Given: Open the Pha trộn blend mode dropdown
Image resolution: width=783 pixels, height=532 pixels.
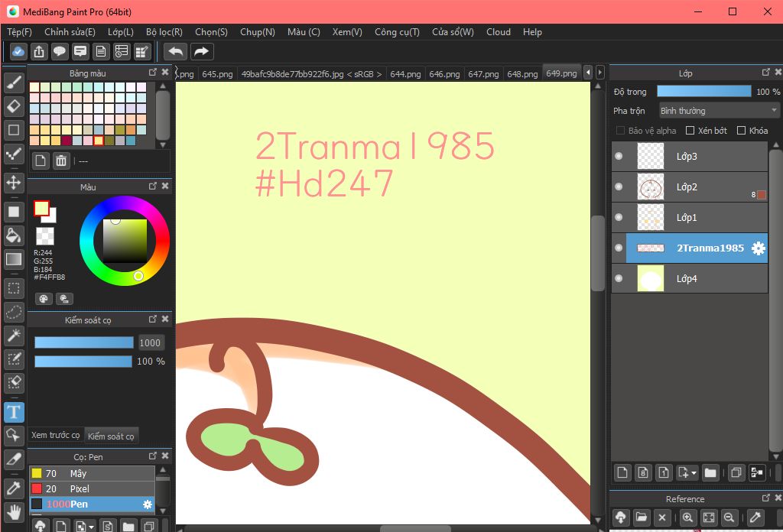Looking at the screenshot, I should 719,110.
